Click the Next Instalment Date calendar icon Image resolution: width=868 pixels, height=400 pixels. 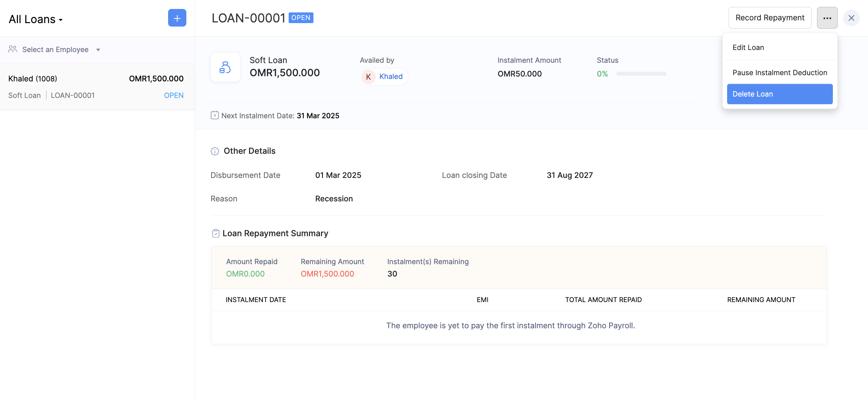215,115
